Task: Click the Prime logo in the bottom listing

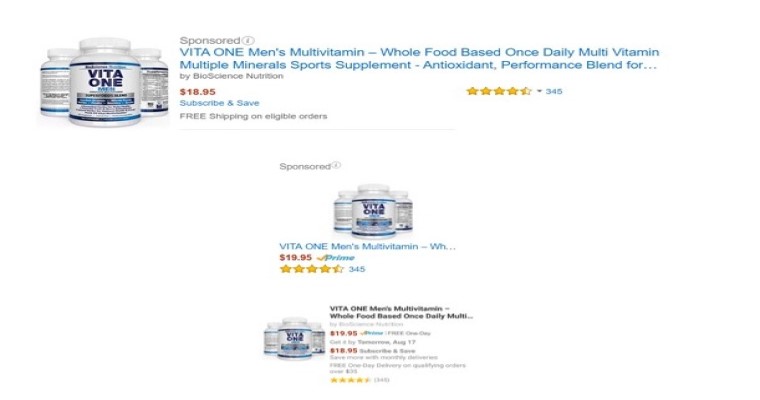Action: pyautogui.click(x=372, y=333)
